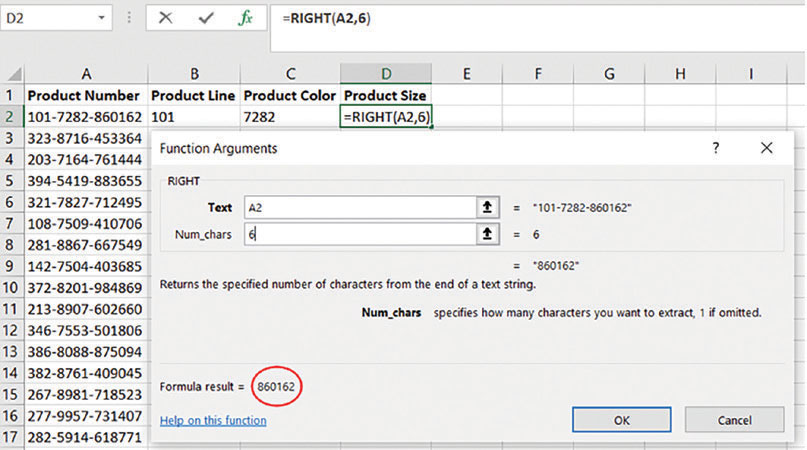The image size is (807, 450).
Task: Close the Function Arguments dialog
Action: click(767, 148)
